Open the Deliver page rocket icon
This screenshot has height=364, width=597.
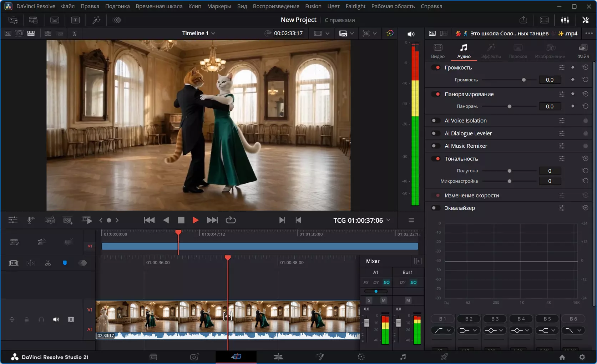[x=444, y=357]
